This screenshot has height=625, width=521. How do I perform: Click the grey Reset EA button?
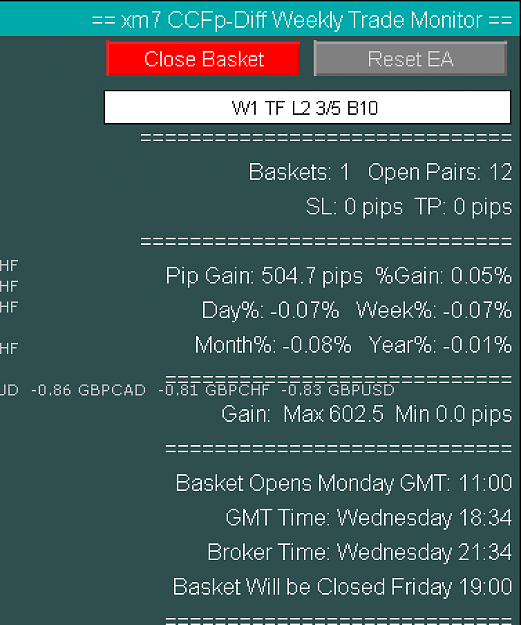coord(410,58)
